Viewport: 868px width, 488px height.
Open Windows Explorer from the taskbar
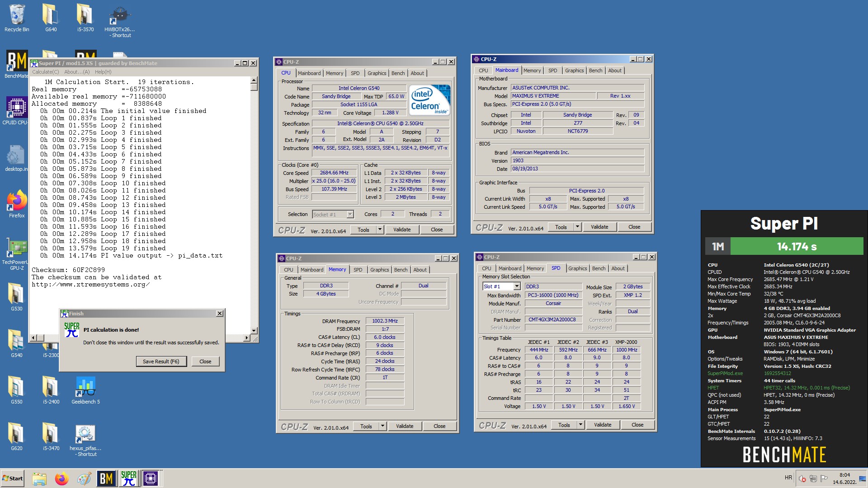39,479
